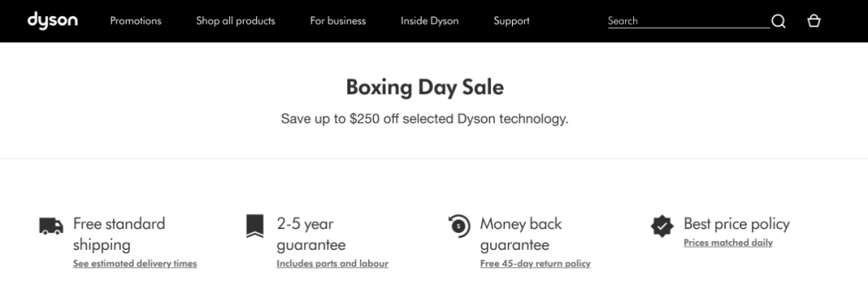This screenshot has height=306, width=868.
Task: Open the Support menu
Action: [x=511, y=21]
